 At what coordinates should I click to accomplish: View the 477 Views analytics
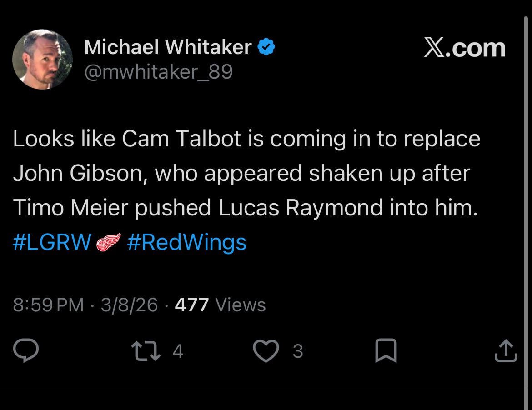click(220, 305)
